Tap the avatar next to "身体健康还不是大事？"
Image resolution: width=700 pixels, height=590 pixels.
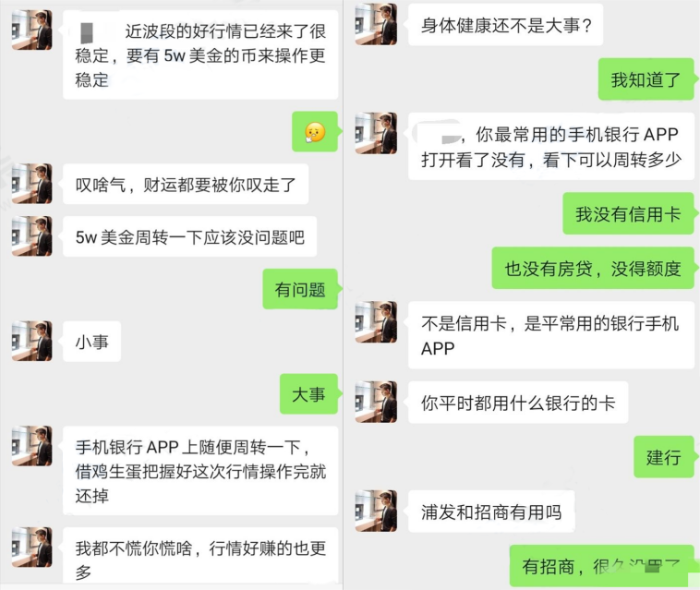[376, 25]
